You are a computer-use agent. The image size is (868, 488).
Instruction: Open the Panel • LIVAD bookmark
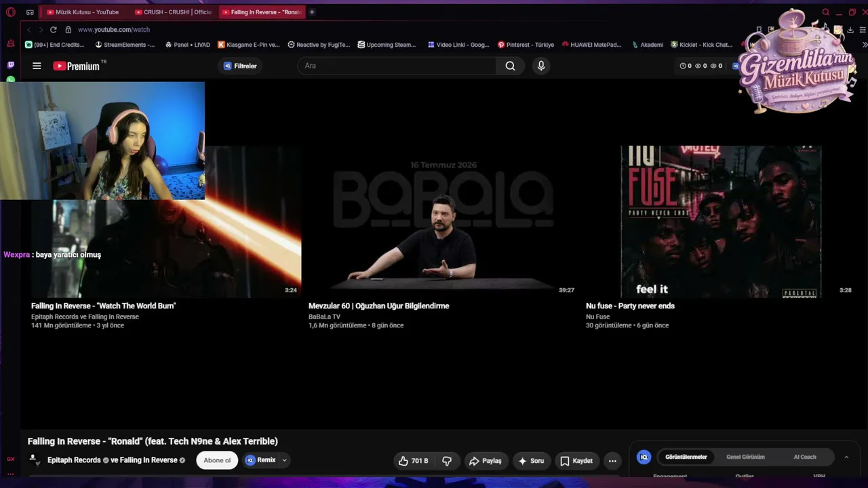[188, 45]
